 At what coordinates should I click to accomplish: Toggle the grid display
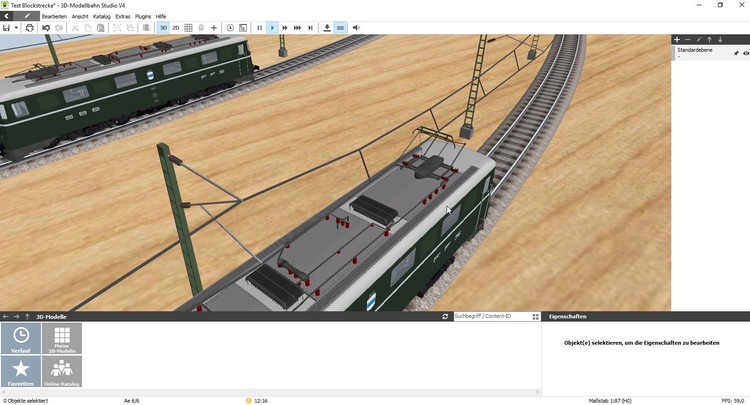tap(188, 28)
